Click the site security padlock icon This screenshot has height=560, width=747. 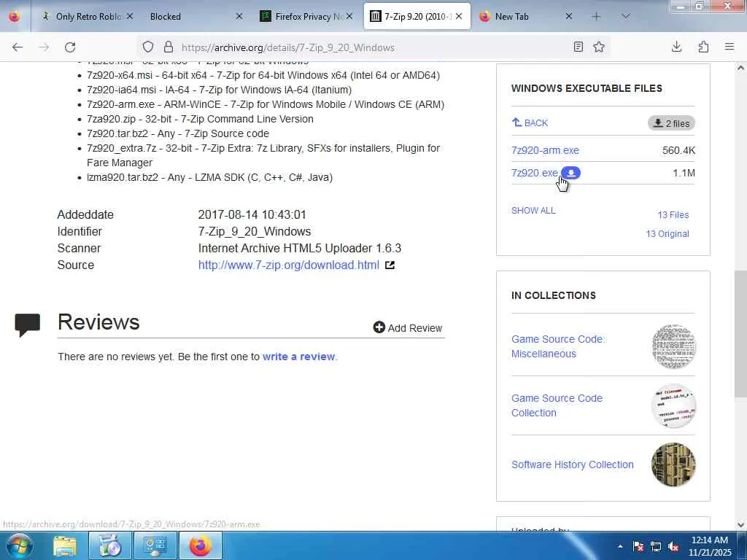pyautogui.click(x=169, y=47)
